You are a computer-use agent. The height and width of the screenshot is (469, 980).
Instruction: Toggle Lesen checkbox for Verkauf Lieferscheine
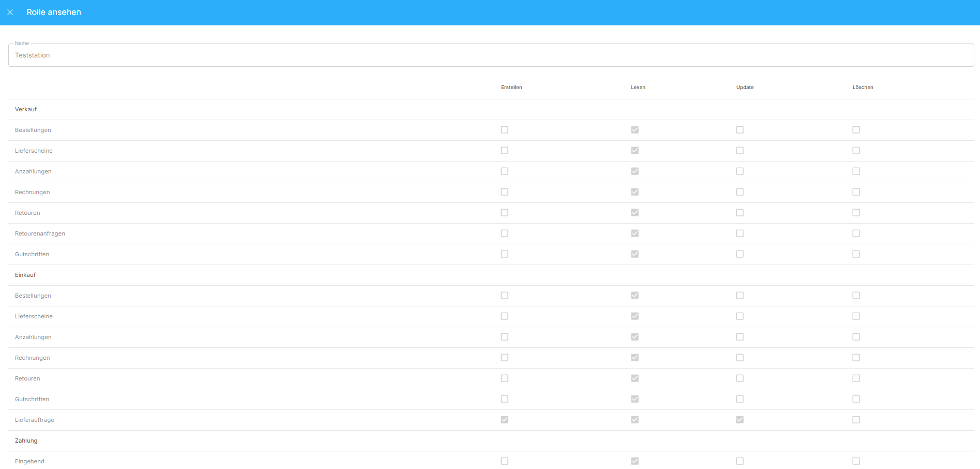pyautogui.click(x=635, y=151)
